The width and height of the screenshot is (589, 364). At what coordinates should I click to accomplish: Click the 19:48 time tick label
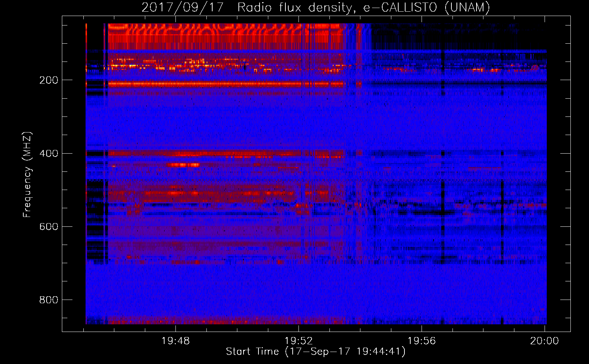pos(176,341)
